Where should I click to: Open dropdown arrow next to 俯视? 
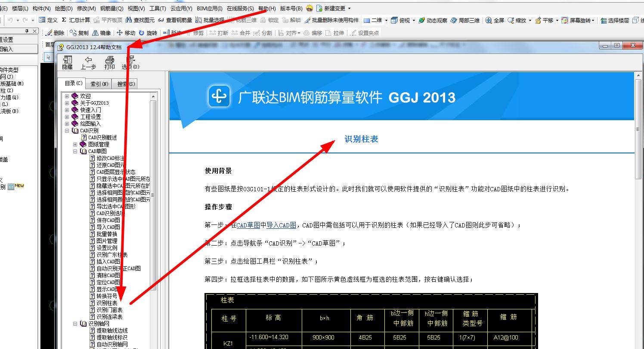(x=414, y=20)
